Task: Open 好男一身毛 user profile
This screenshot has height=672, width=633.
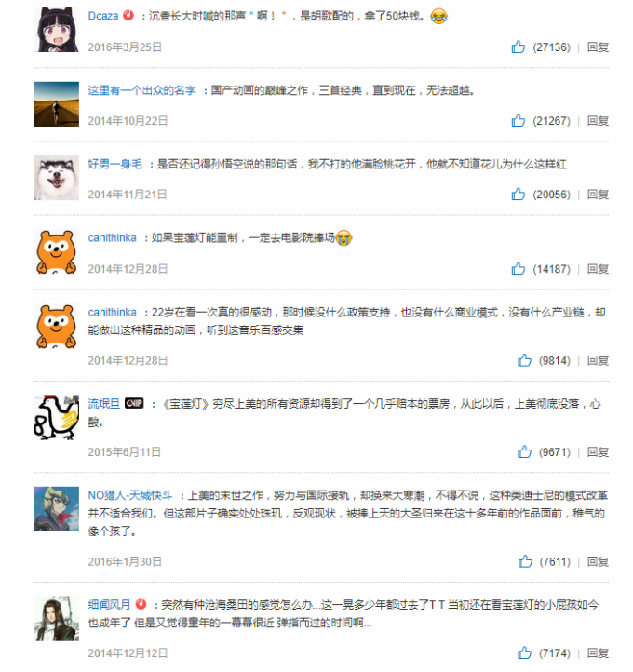Action: pyautogui.click(x=114, y=164)
